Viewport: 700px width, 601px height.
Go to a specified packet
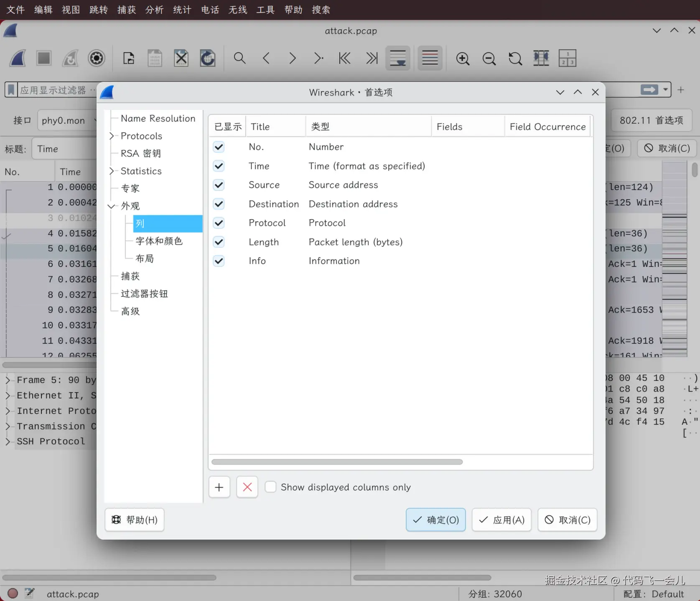[x=318, y=58]
